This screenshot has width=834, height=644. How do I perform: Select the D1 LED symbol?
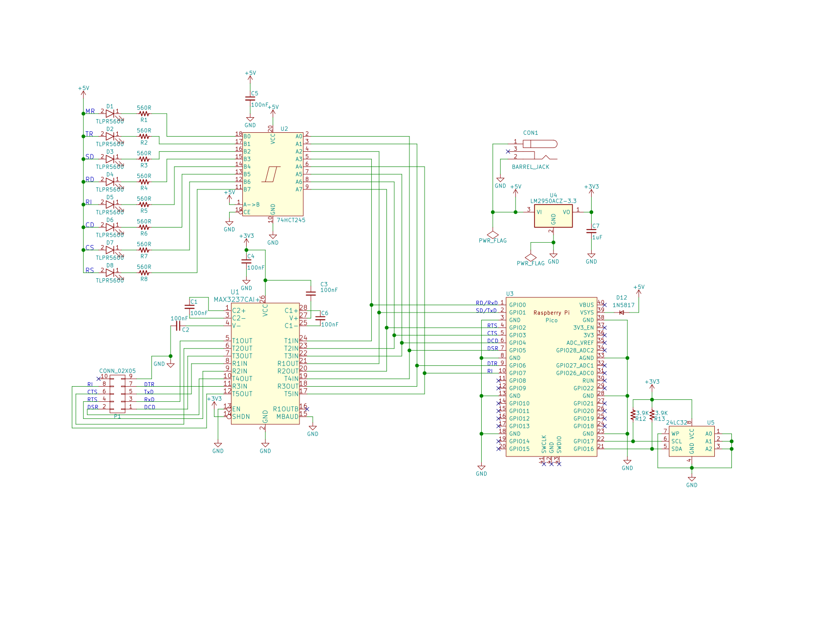110,114
